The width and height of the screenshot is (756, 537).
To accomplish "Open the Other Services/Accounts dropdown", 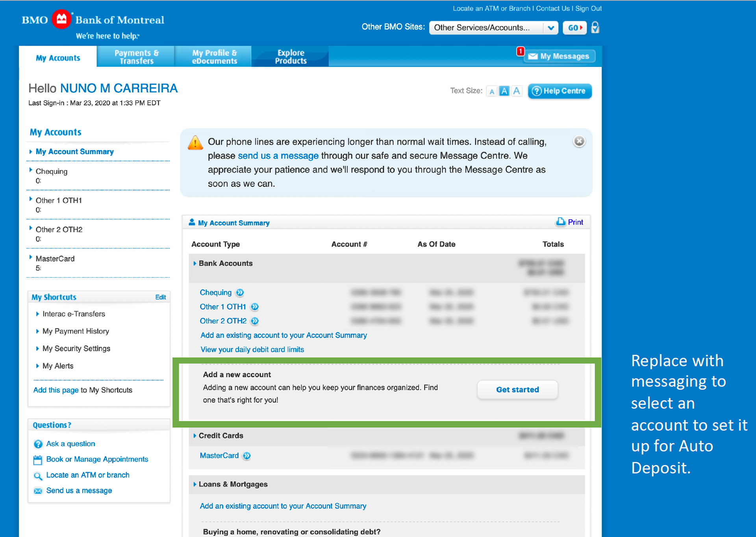I will 493,28.
